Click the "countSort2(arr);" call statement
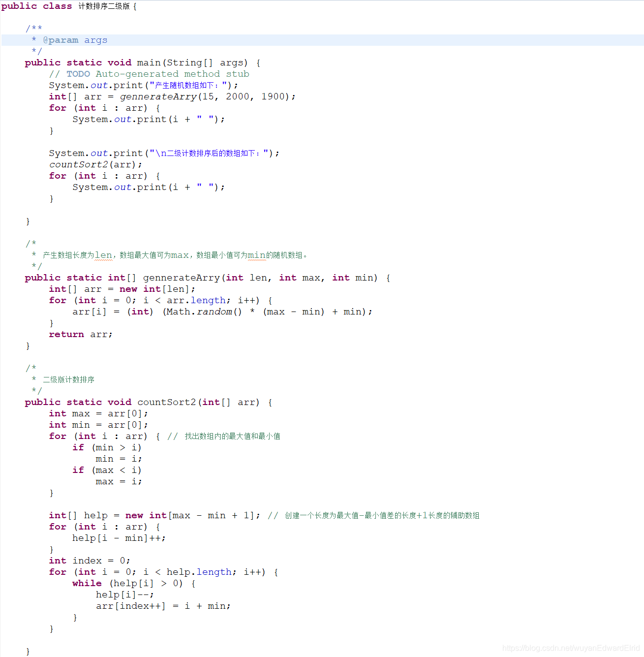644x657 pixels. (95, 164)
